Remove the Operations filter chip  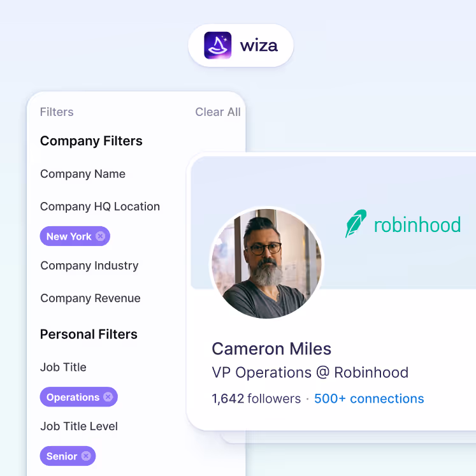tap(108, 397)
